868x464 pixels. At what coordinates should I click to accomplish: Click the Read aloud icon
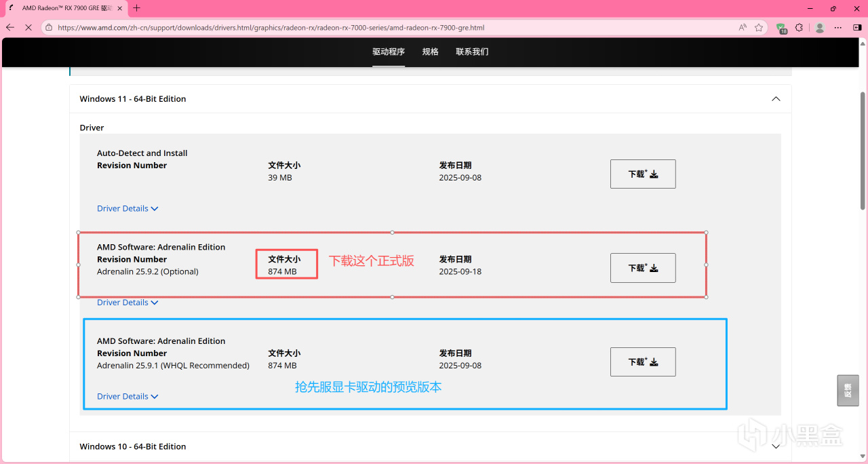(x=743, y=28)
